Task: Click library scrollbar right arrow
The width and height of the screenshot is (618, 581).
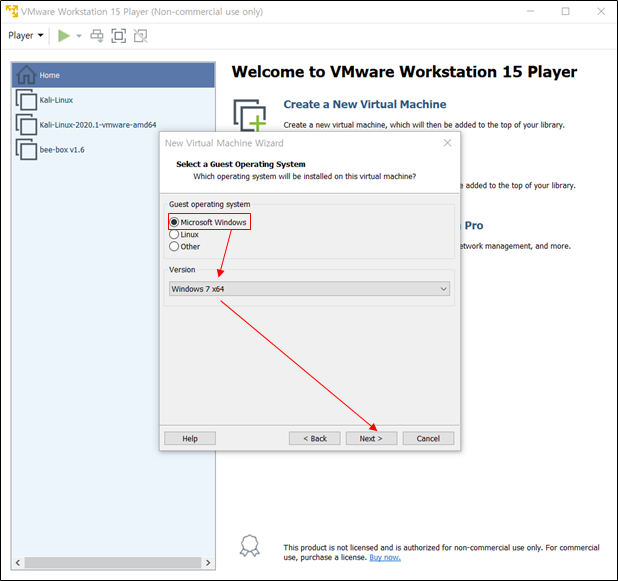Action: 208,562
